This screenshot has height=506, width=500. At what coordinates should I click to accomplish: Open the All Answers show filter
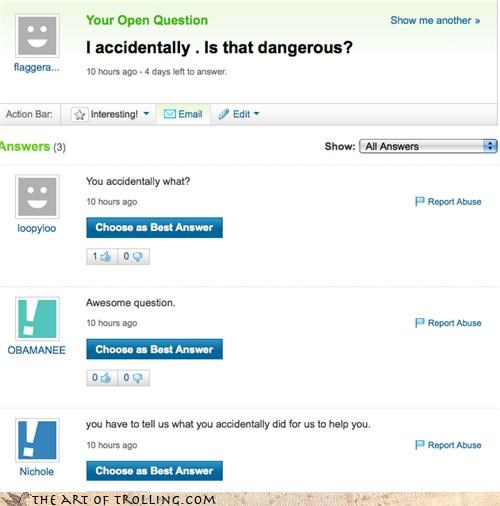pyautogui.click(x=428, y=146)
